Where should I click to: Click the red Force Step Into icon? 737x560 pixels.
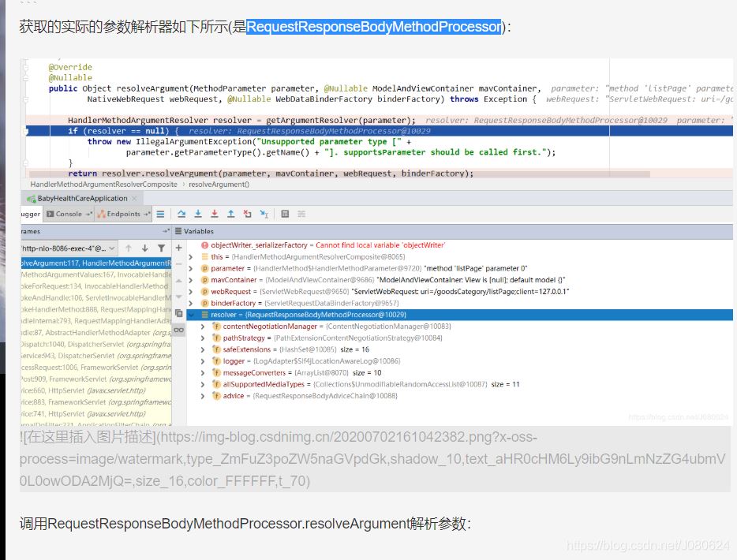pyautogui.click(x=214, y=214)
